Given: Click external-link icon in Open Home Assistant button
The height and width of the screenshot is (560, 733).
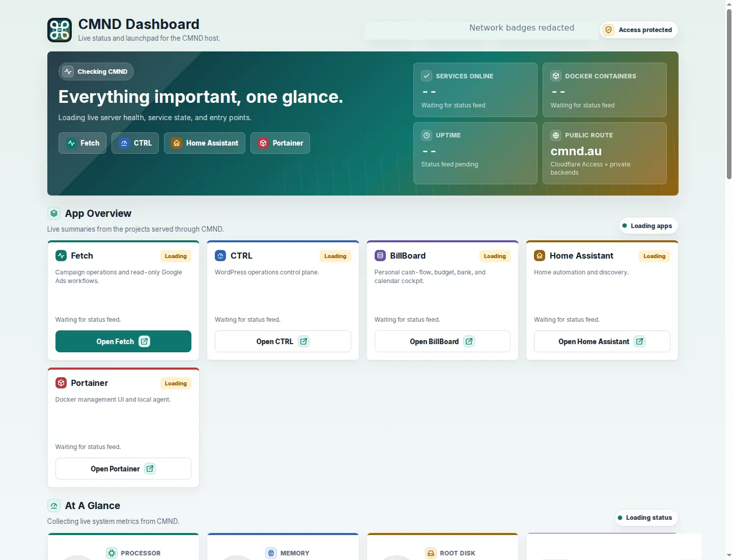Looking at the screenshot, I should point(640,342).
